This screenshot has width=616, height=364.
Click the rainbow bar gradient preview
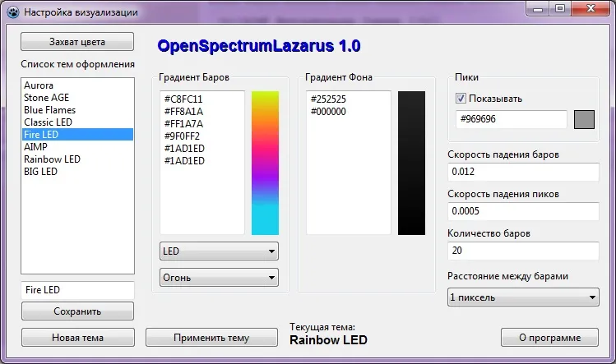pyautogui.click(x=265, y=163)
